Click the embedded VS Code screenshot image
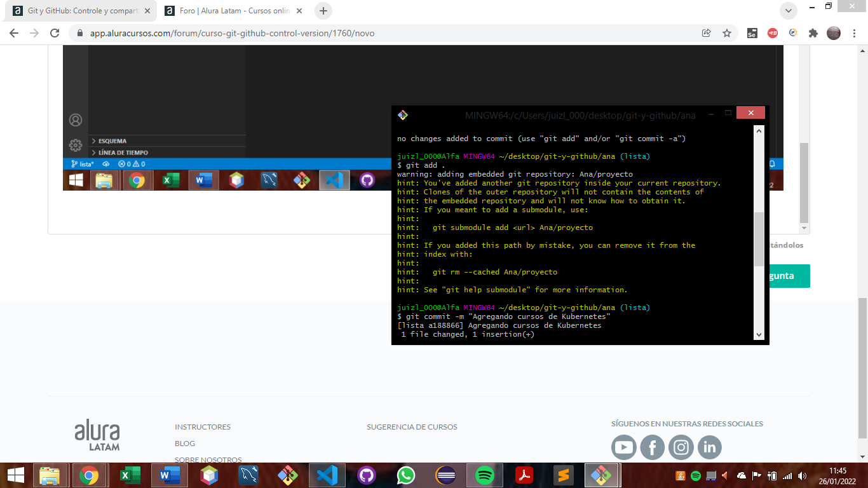The height and width of the screenshot is (488, 868). pos(423,119)
